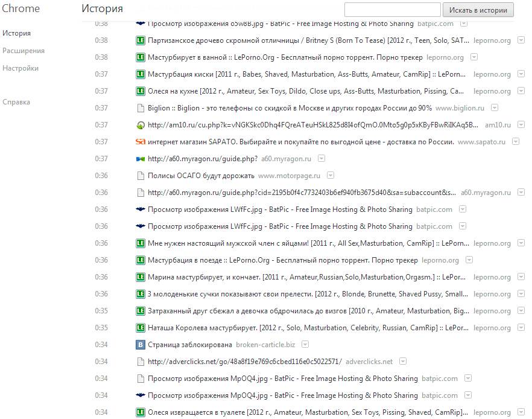Click the LE favicon of 'Наташа Королева' entry
Viewport: 532px width, 419px height.
click(140, 328)
